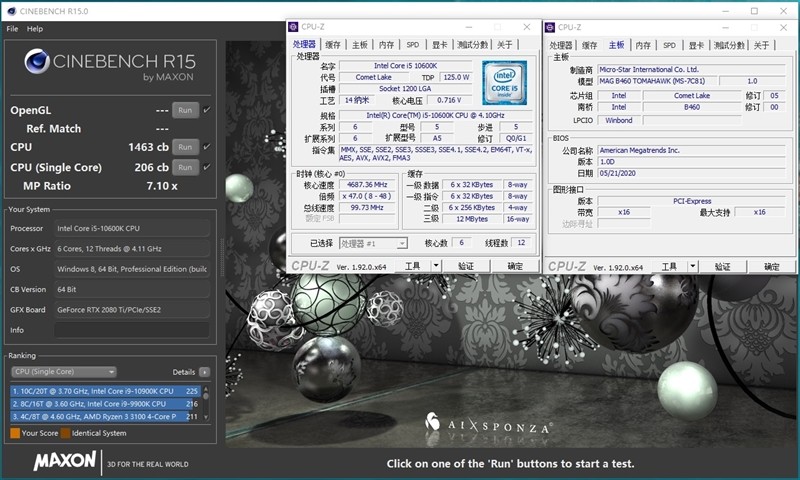The height and width of the screenshot is (480, 800).
Task: Select the 主板 tab in right CPU-Z
Action: tap(616, 45)
